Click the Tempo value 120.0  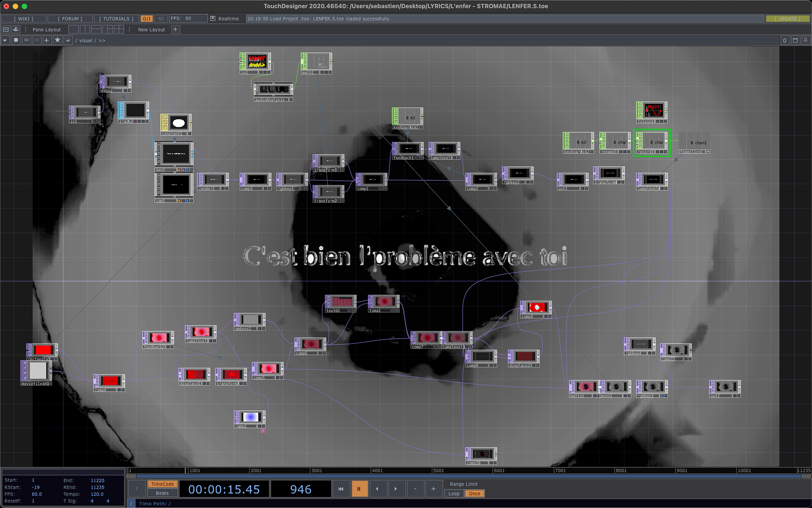point(97,494)
